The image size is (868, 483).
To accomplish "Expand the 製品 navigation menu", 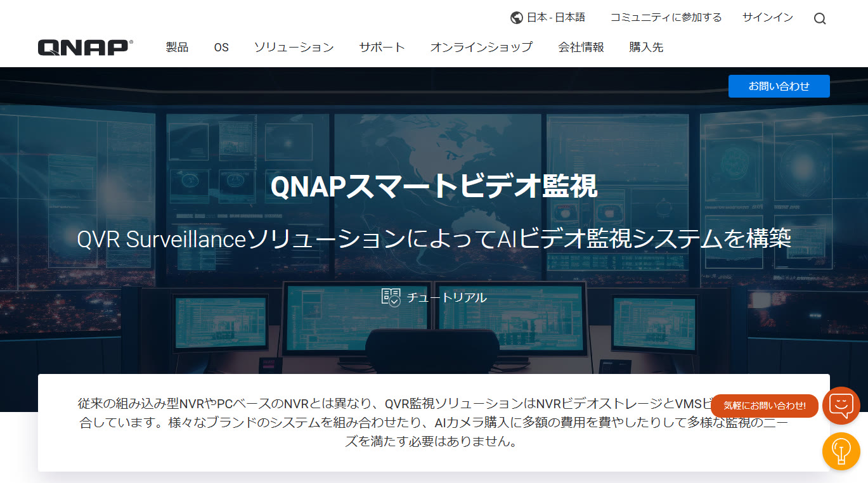I will pos(177,48).
